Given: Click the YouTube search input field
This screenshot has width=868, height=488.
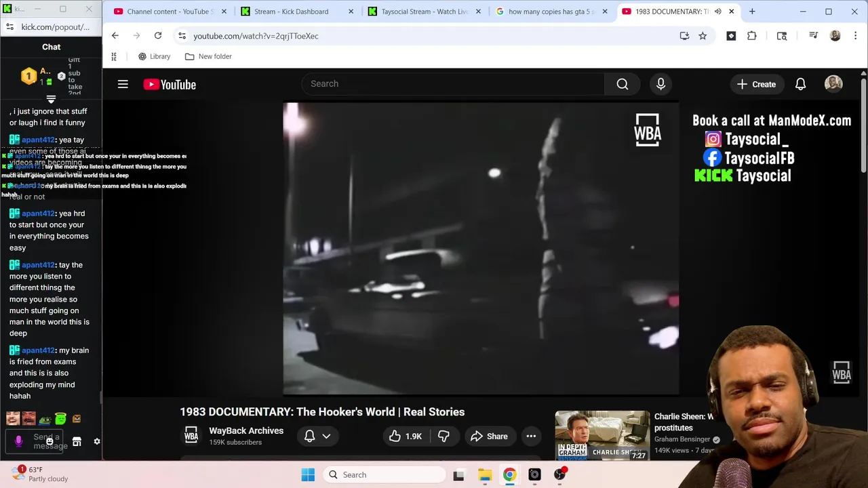Looking at the screenshot, I should point(453,84).
